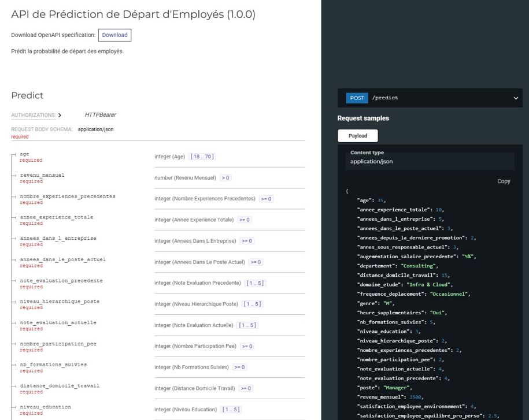Click the [18 .. 70] age range badge
This screenshot has height=420, width=529.
pyautogui.click(x=202, y=157)
